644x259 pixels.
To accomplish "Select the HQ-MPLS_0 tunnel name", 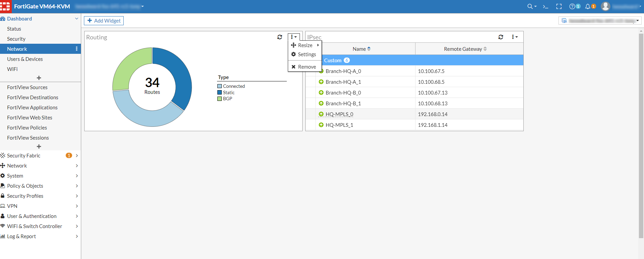I will pos(339,114).
